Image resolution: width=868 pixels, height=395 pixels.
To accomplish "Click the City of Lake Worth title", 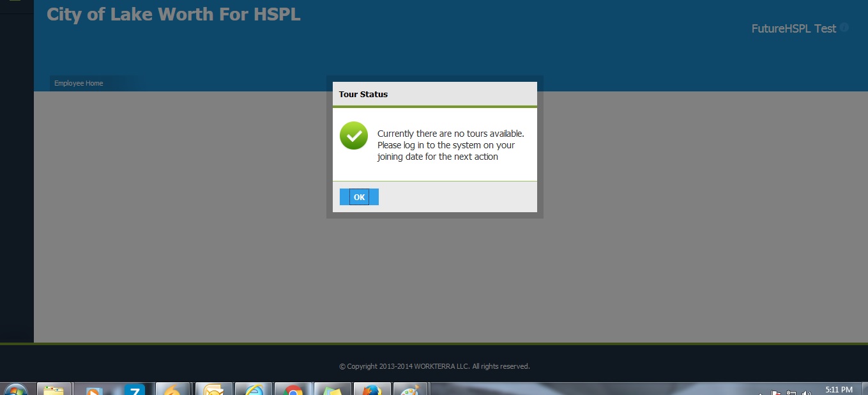I will tap(173, 14).
